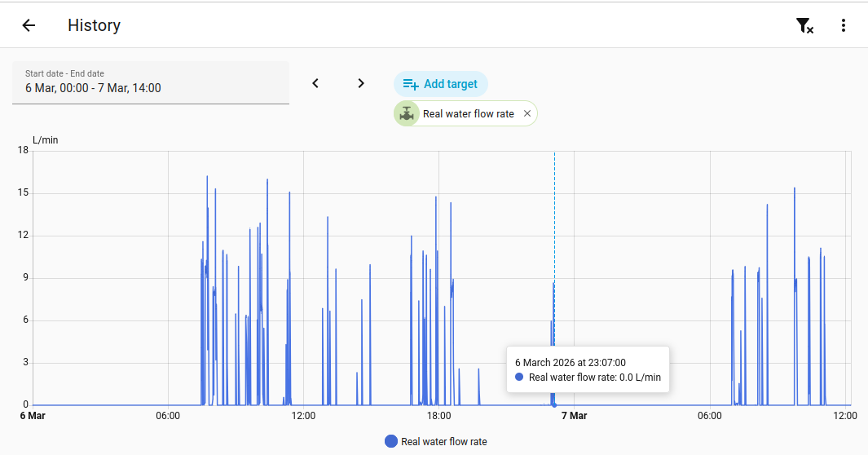
Task: Click the tooltip showing 6 March 2026 23:07:00
Action: tap(588, 369)
